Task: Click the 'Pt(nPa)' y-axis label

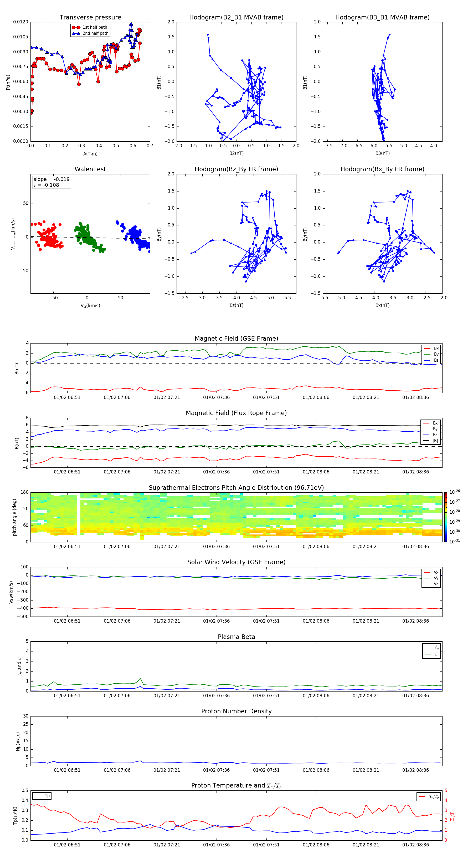Action: coord(8,82)
